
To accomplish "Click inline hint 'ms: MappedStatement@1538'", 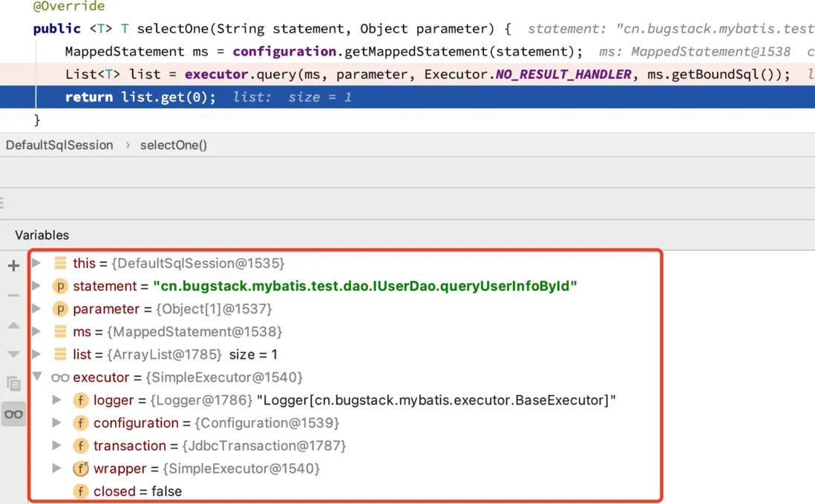I will [x=695, y=51].
